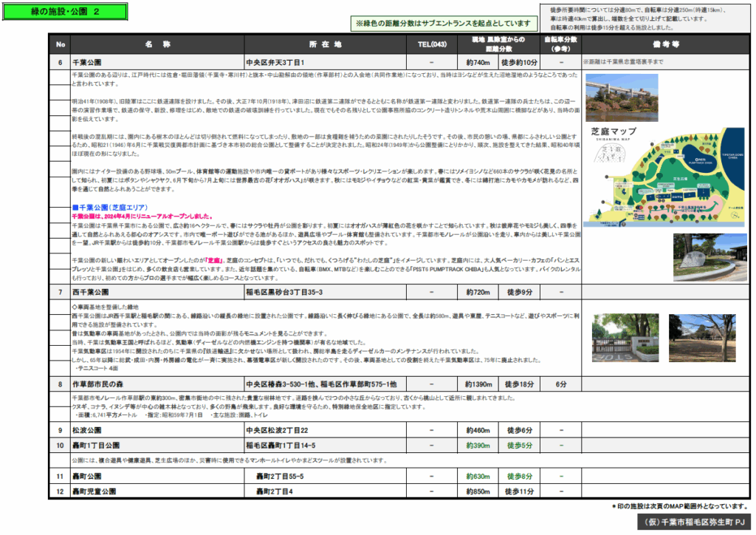Open the stone monument park photo
This screenshot has height=535, width=756.
[x=709, y=258]
